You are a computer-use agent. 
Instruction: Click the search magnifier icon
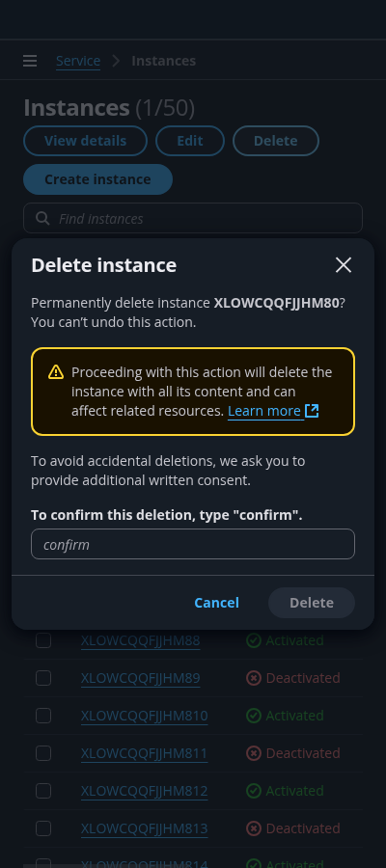click(x=42, y=218)
